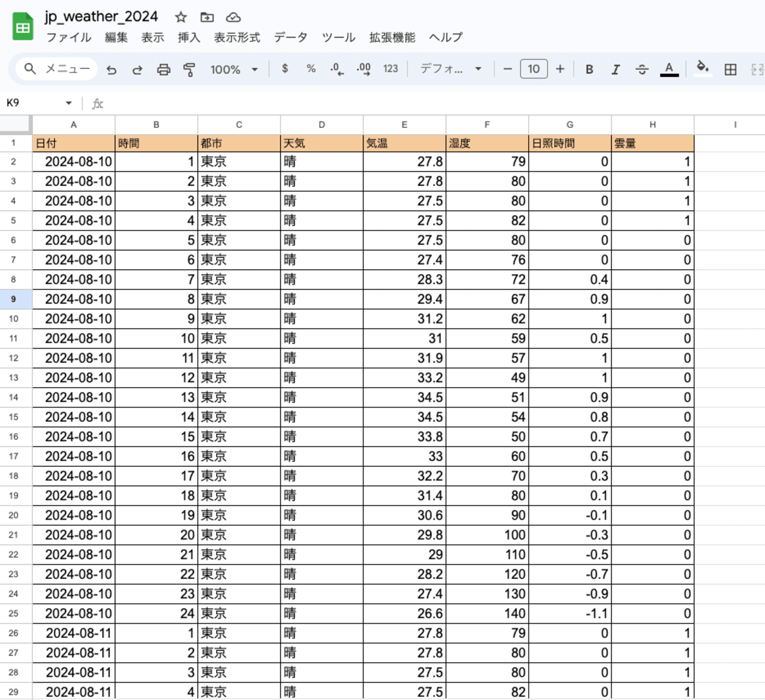
Task: Open the デフォ... font dropdown
Action: coord(451,69)
